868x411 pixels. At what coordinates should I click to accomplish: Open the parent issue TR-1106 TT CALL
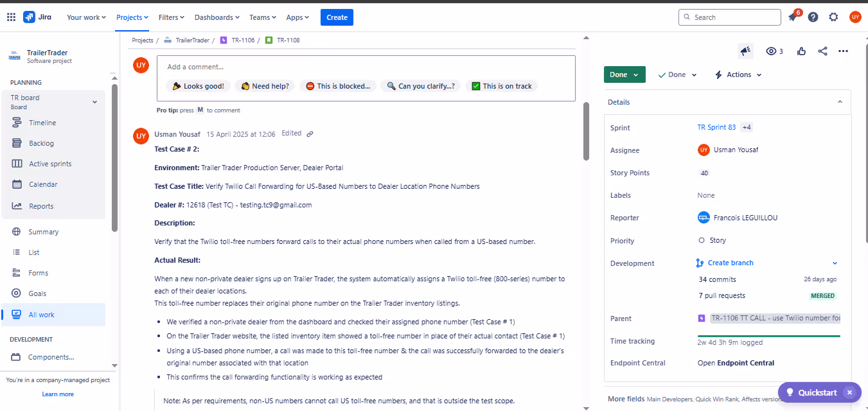775,319
